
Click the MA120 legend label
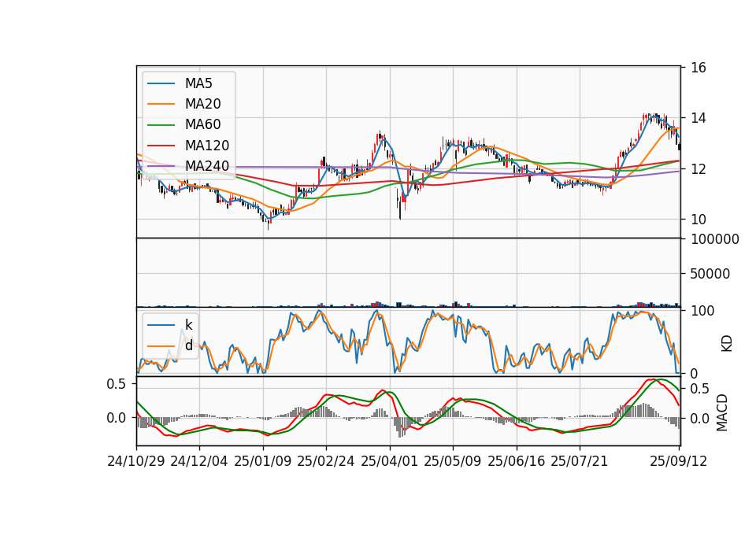207,146
